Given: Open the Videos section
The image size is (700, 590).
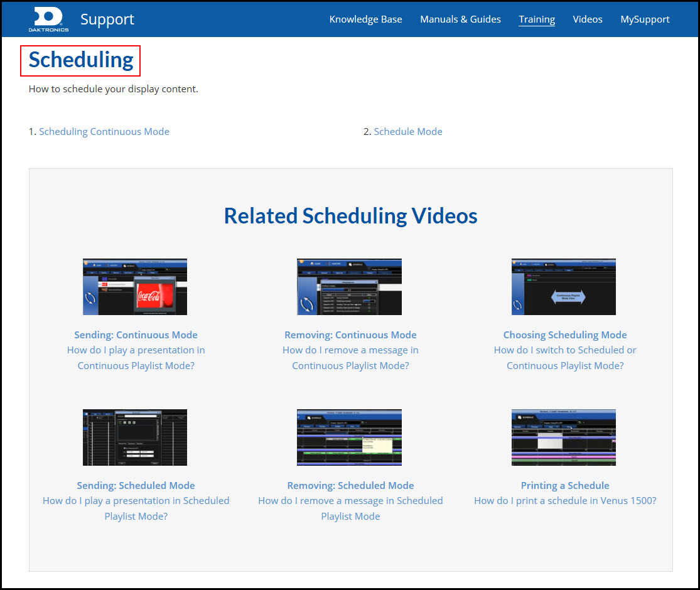Looking at the screenshot, I should click(587, 19).
